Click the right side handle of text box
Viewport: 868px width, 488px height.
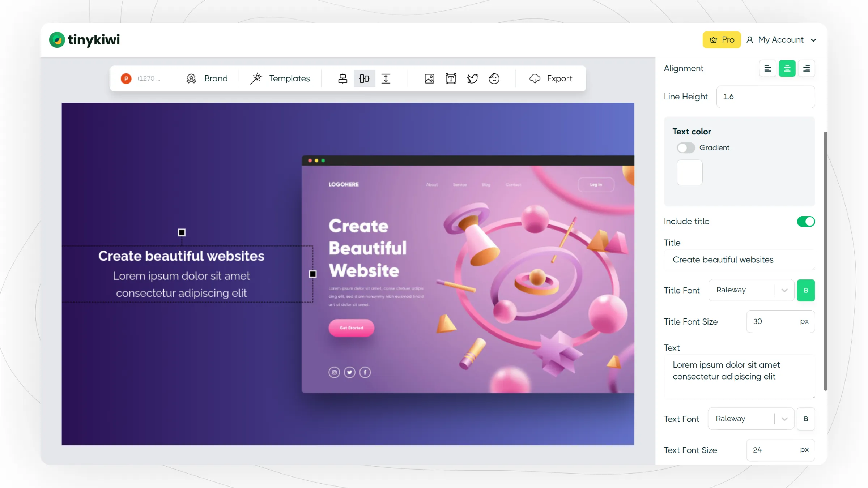313,274
